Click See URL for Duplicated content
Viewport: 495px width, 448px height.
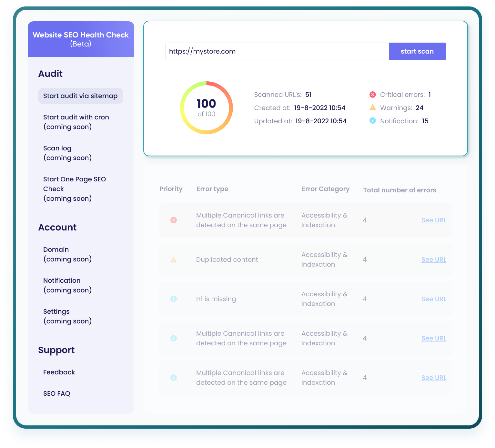433,260
